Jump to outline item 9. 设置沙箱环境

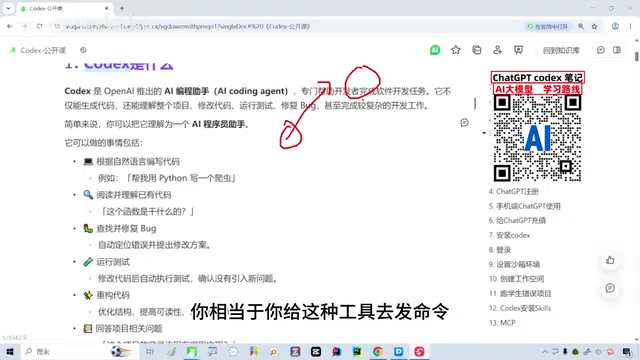tap(514, 264)
